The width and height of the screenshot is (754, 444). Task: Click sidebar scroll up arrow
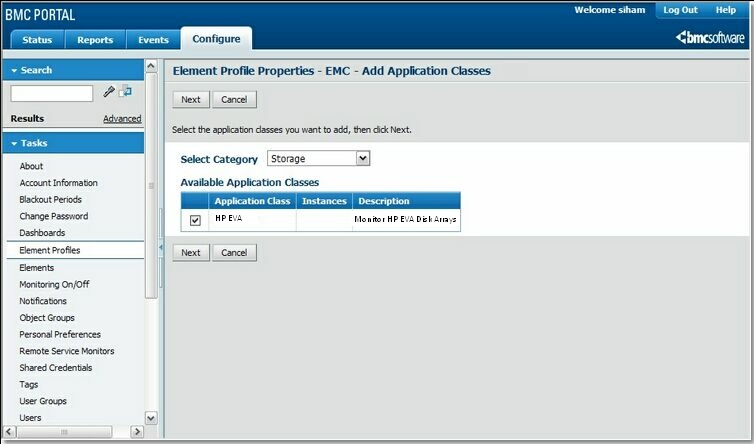coord(151,65)
